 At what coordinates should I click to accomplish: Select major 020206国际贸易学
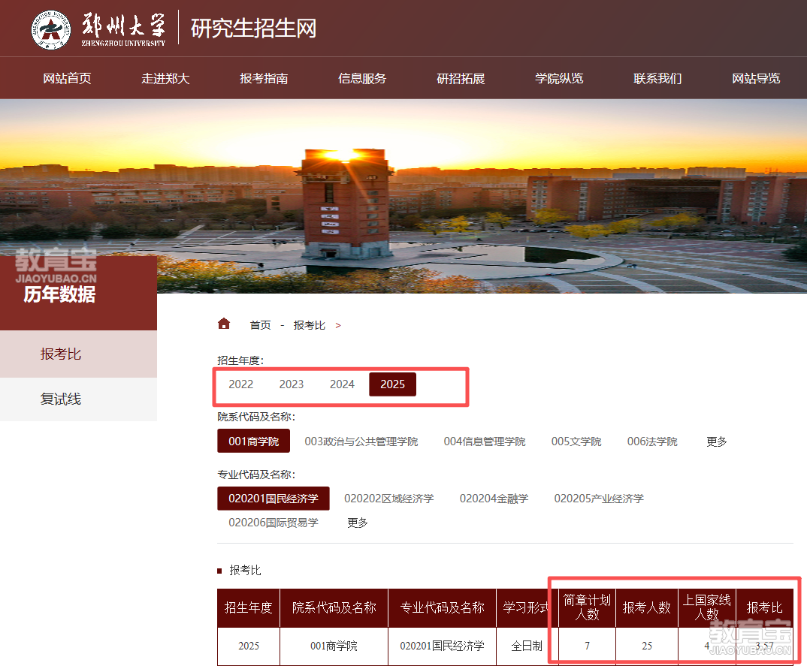click(274, 523)
